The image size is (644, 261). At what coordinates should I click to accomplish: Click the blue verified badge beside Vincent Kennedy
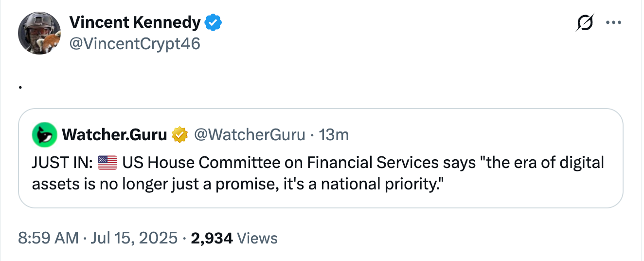point(213,22)
